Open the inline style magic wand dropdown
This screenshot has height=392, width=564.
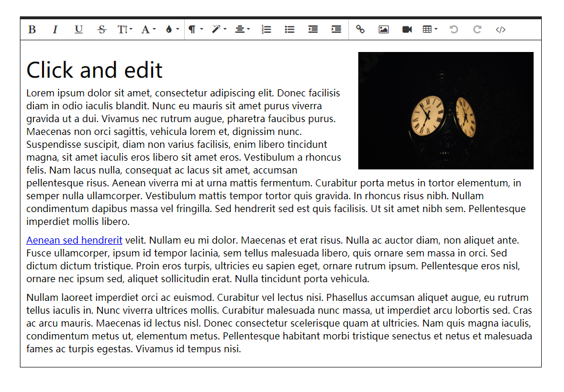pos(218,29)
